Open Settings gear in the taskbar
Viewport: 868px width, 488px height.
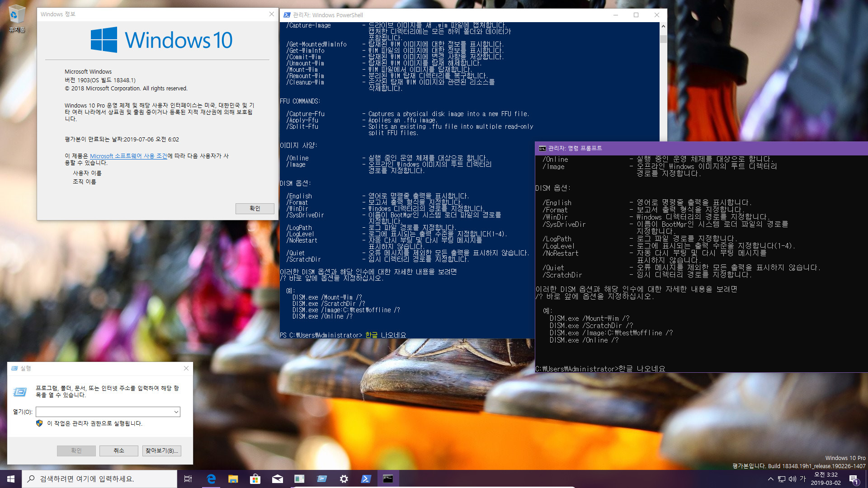pos(344,479)
